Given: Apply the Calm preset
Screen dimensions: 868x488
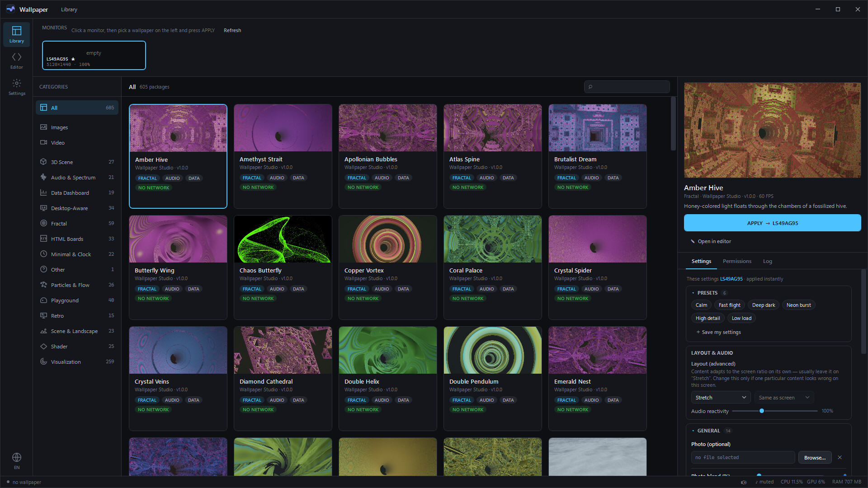Looking at the screenshot, I should (x=701, y=305).
